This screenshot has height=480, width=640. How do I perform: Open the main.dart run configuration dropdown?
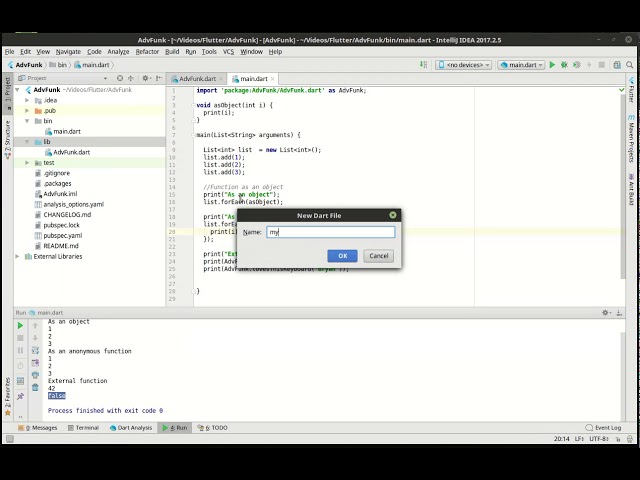521,65
